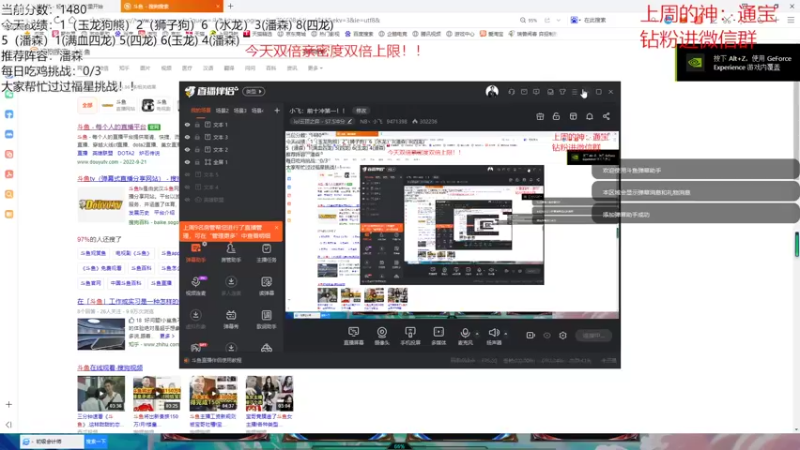Add a 直播屏幕 screen capture source

354,336
